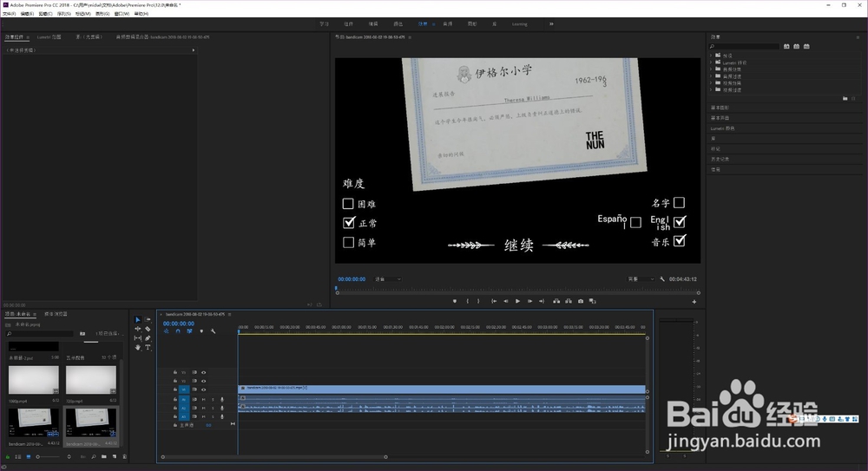Expand the fourth Effects folder
The width and height of the screenshot is (868, 471).
point(712,75)
